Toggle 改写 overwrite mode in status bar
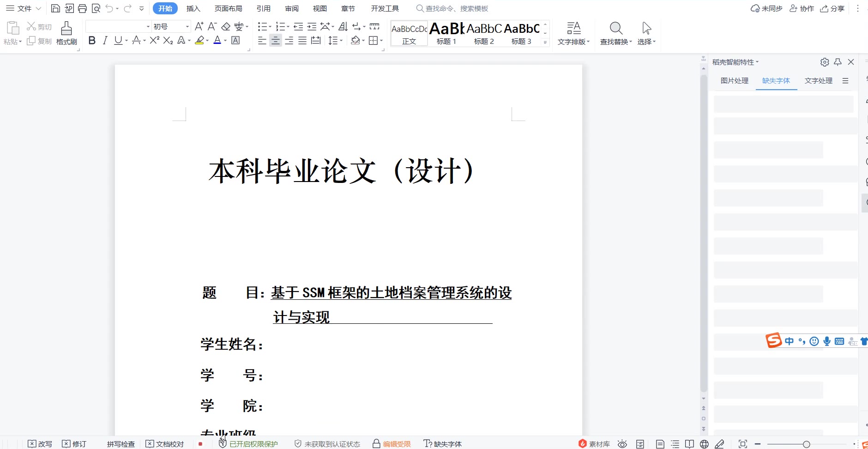This screenshot has width=868, height=449. pyautogui.click(x=40, y=444)
